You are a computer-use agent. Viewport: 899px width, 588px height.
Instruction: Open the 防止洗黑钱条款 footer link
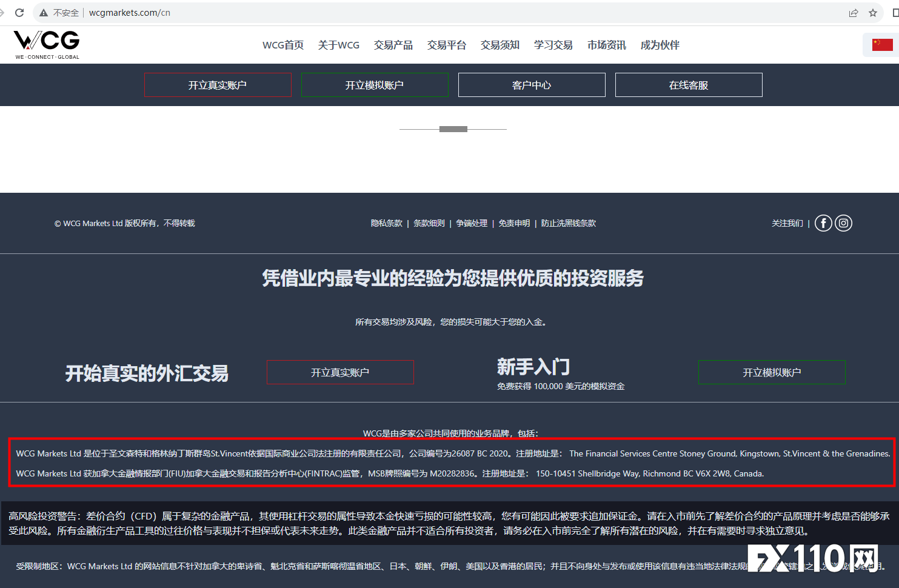569,223
